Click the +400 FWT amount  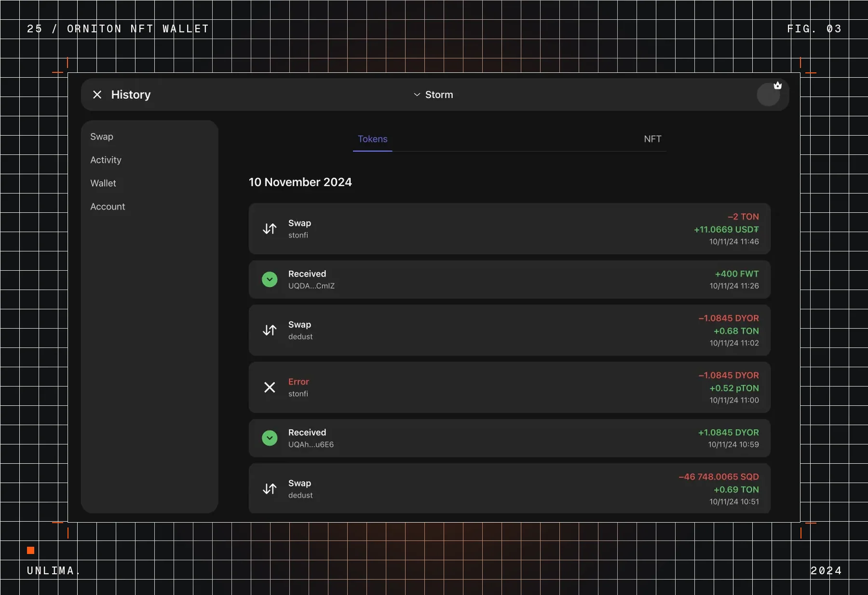click(x=736, y=274)
